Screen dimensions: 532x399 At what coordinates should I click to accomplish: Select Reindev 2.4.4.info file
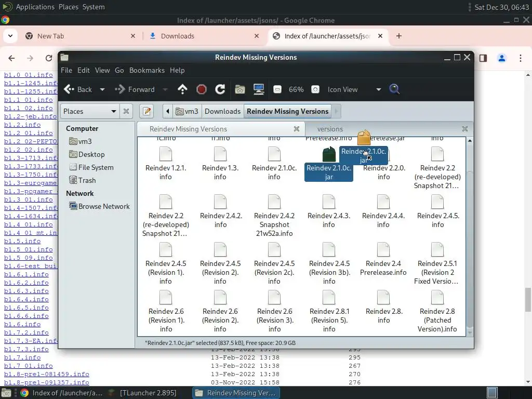pos(383,211)
